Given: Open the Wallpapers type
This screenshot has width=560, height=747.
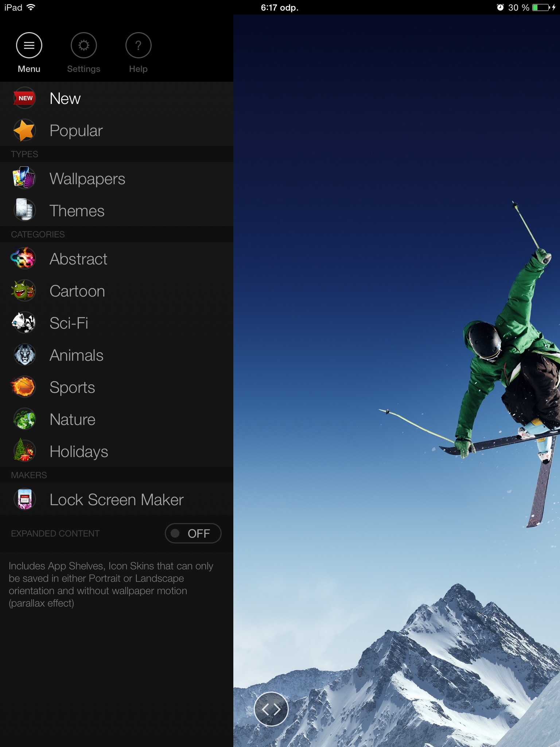Looking at the screenshot, I should (x=87, y=179).
